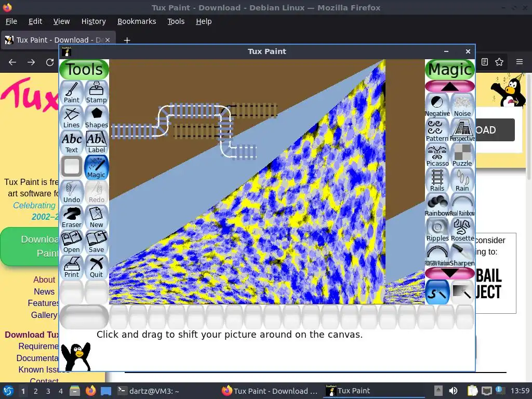The image size is (532, 399).
Task: Select the Eraser tool
Action: (72, 217)
